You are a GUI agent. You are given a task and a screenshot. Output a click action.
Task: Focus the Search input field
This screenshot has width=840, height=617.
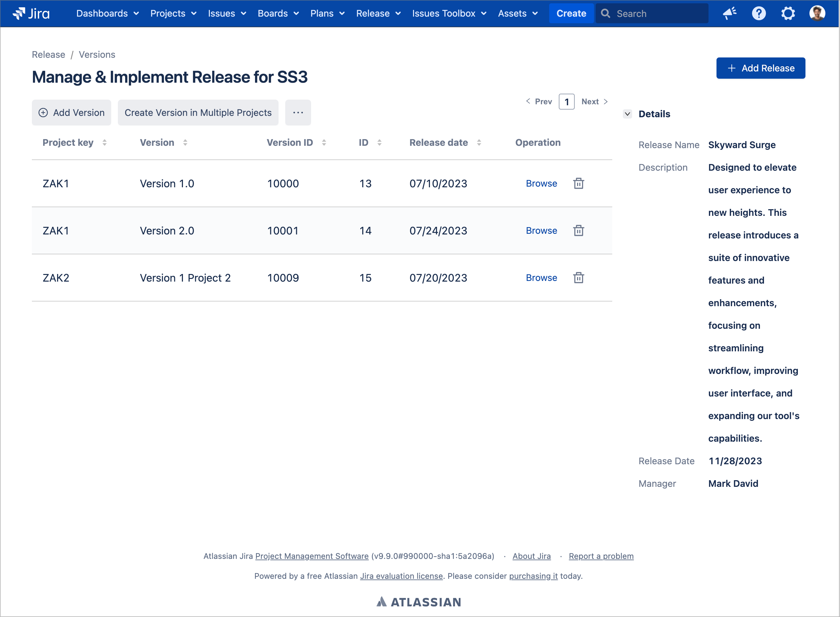652,13
